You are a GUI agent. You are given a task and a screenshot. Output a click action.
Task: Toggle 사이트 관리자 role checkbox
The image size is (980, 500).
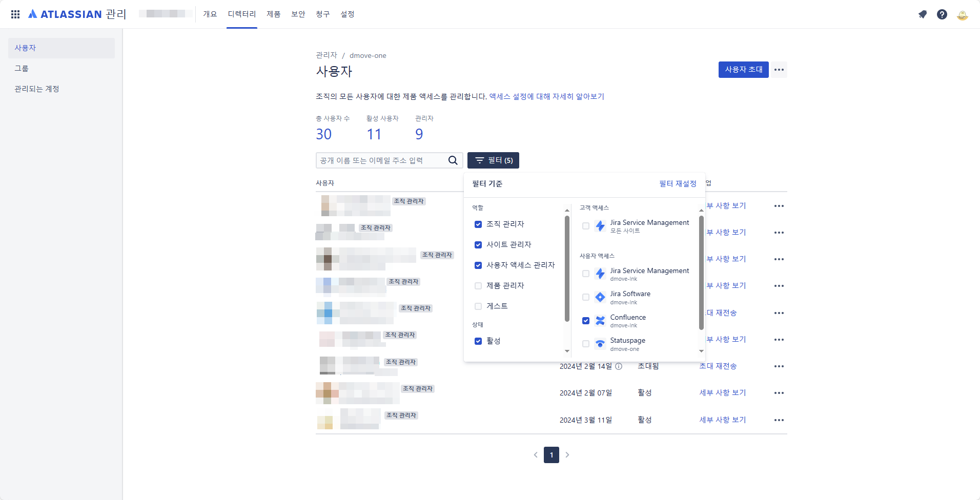[478, 245]
